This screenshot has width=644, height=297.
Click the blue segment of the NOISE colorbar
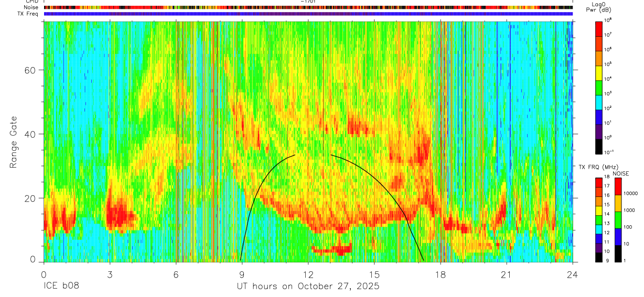[x=618, y=236]
